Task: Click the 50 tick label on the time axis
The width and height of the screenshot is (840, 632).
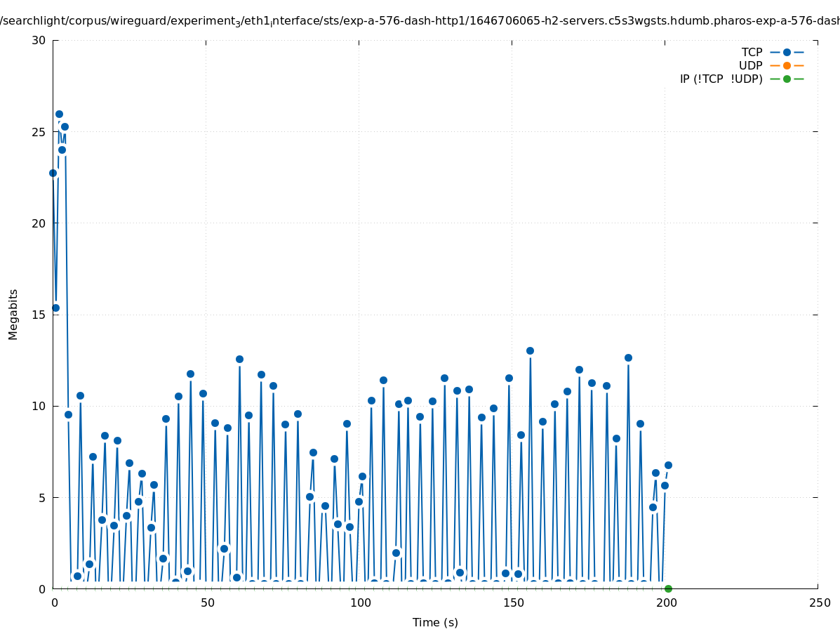Action: (x=207, y=603)
